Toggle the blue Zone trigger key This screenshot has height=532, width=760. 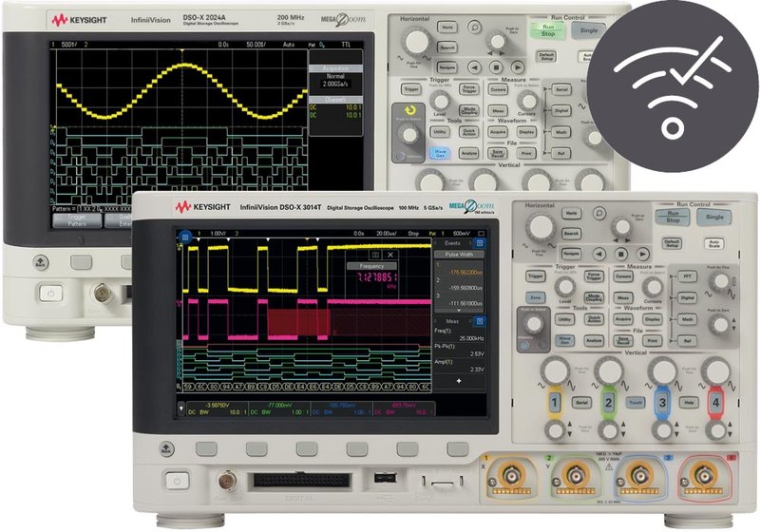click(x=535, y=297)
